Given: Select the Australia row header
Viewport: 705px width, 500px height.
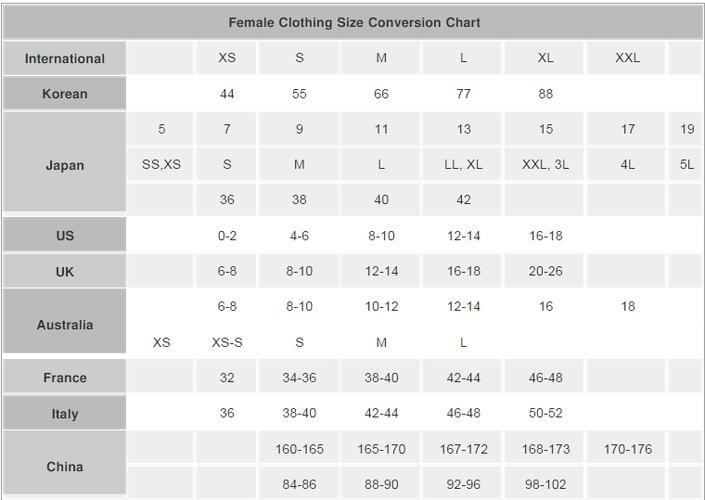Looking at the screenshot, I should 65,324.
